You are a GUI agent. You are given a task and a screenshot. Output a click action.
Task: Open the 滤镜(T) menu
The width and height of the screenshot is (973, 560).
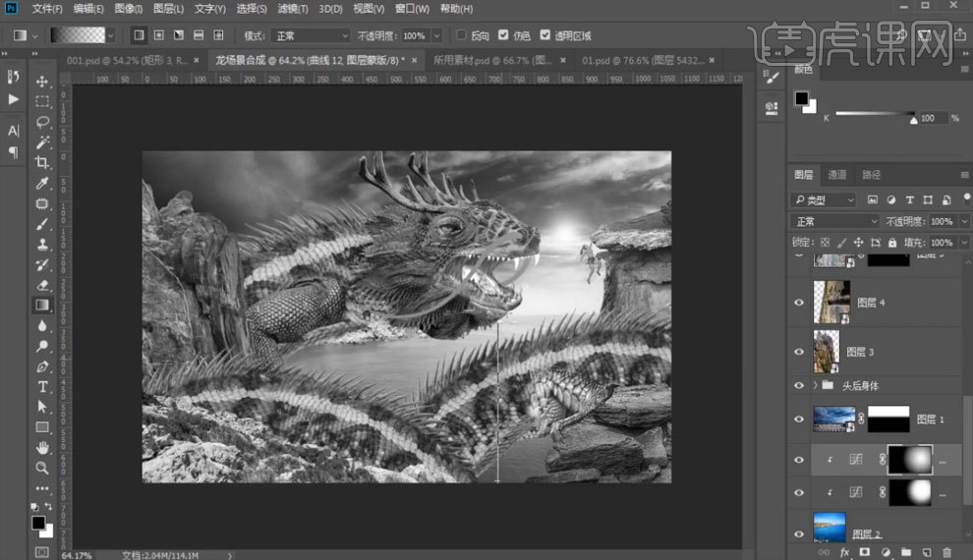click(x=292, y=9)
